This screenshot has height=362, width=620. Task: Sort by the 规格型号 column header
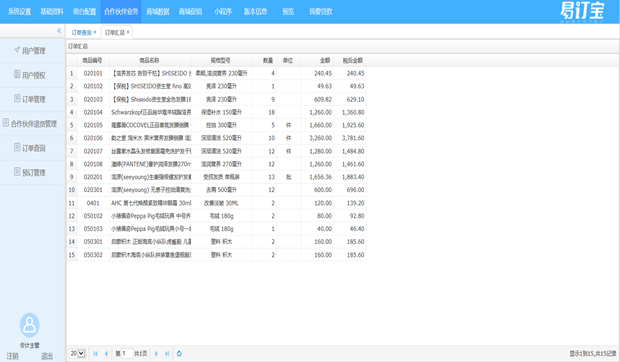click(221, 60)
